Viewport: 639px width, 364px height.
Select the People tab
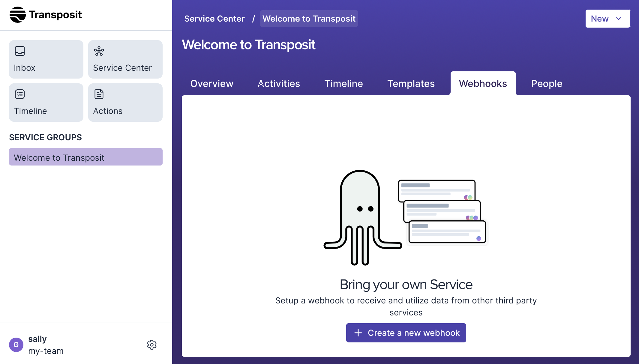click(x=547, y=84)
